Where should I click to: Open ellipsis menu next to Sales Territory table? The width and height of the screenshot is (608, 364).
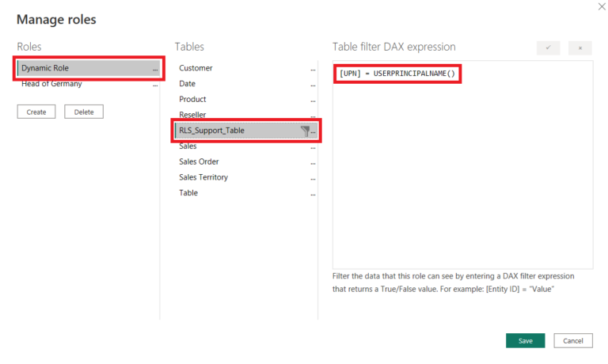(313, 179)
